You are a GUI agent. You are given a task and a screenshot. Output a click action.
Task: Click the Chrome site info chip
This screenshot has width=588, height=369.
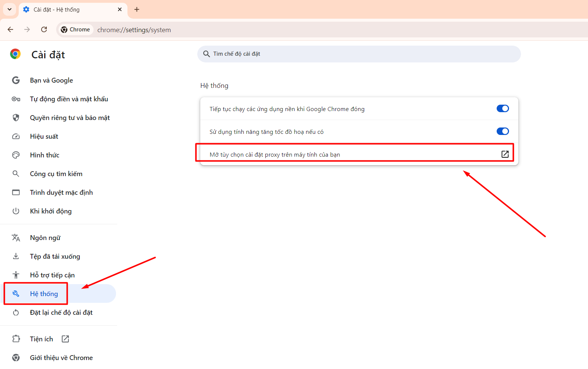[75, 30]
